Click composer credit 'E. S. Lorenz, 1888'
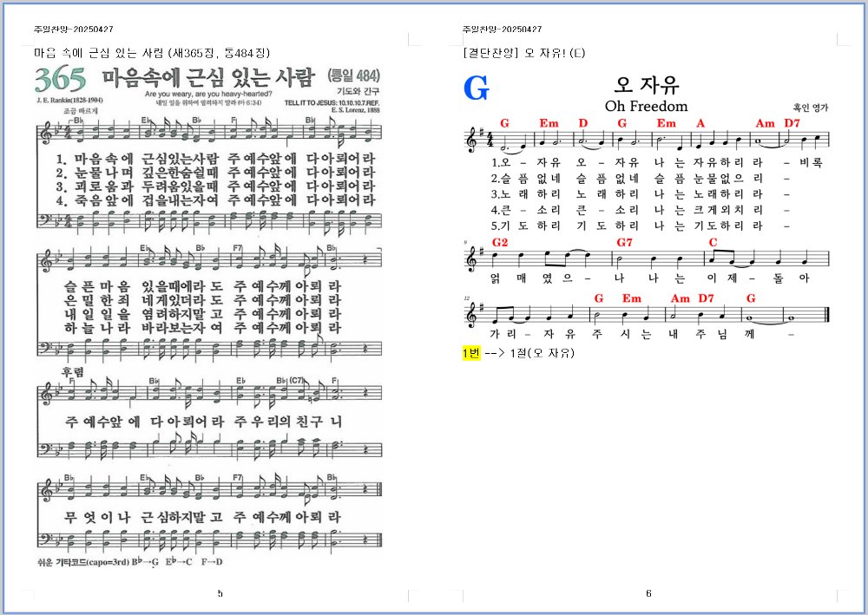Screen dimensions: 868x615 355,110
